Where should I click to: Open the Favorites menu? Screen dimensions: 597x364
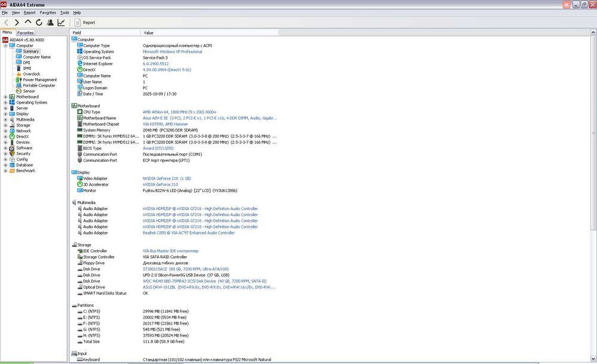(48, 13)
